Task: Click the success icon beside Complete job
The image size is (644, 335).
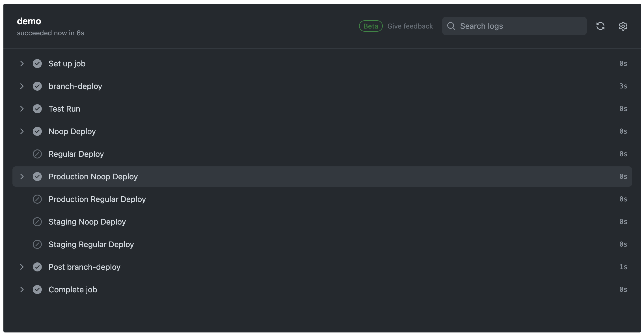Action: [x=37, y=289]
